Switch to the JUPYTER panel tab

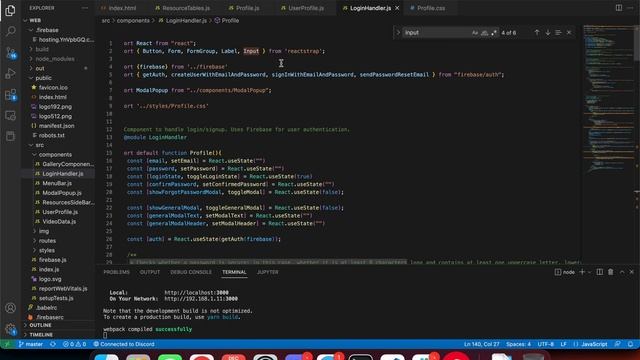tap(267, 272)
